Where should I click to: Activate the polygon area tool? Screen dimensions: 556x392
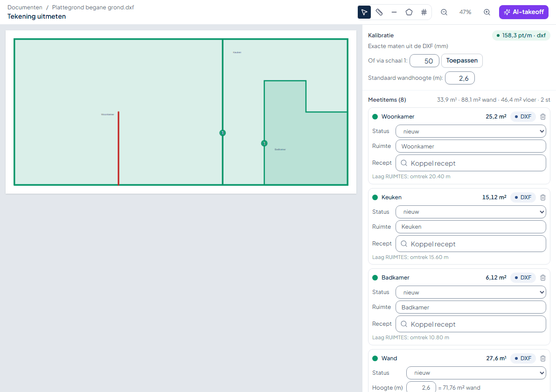click(409, 12)
